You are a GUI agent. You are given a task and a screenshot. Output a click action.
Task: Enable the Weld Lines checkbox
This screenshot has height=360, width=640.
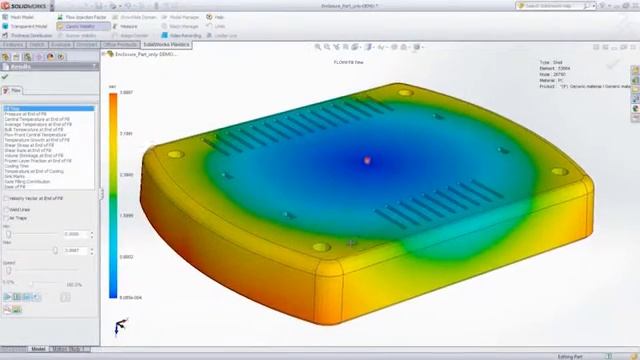click(x=6, y=209)
